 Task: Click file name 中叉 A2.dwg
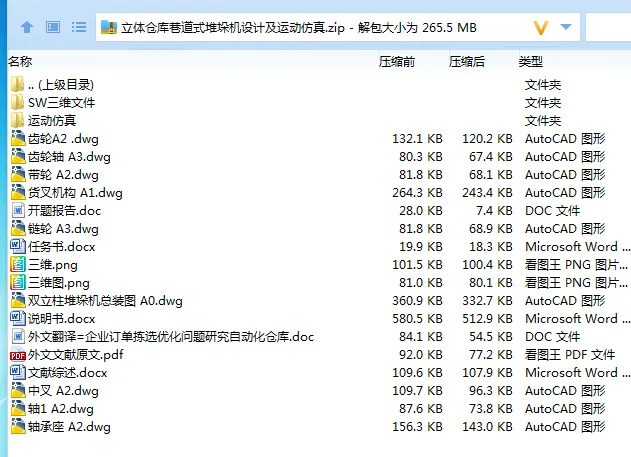tap(63, 391)
